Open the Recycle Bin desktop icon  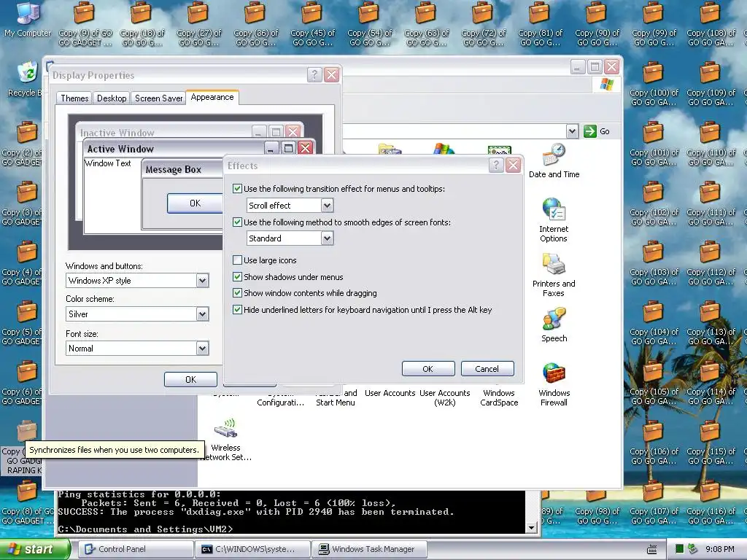tap(27, 79)
